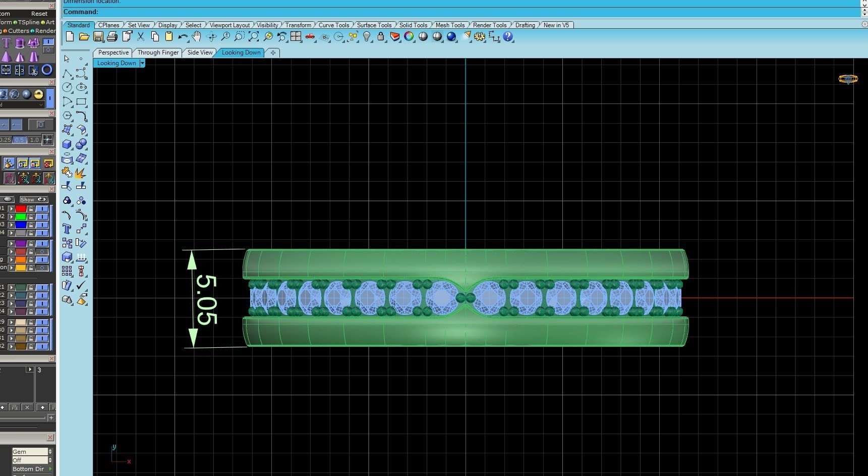This screenshot has width=868, height=476.
Task: Click the Zoom Extents icon
Action: click(x=254, y=36)
